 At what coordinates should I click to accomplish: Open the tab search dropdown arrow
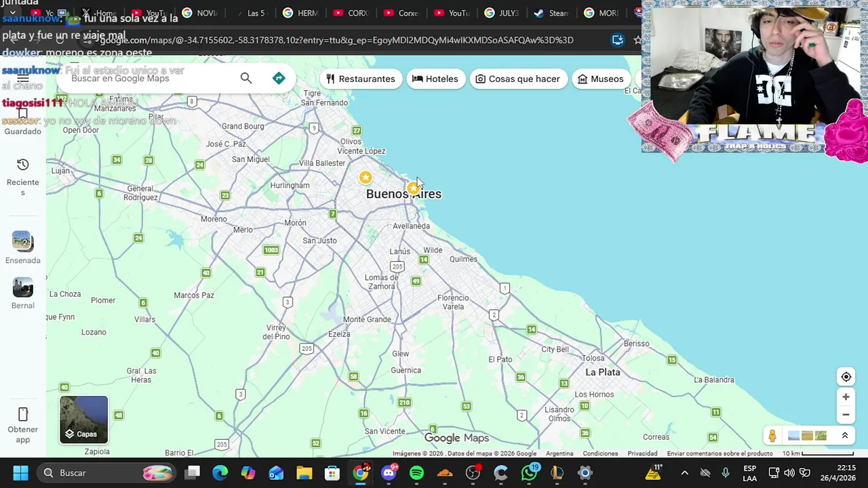tap(12, 13)
